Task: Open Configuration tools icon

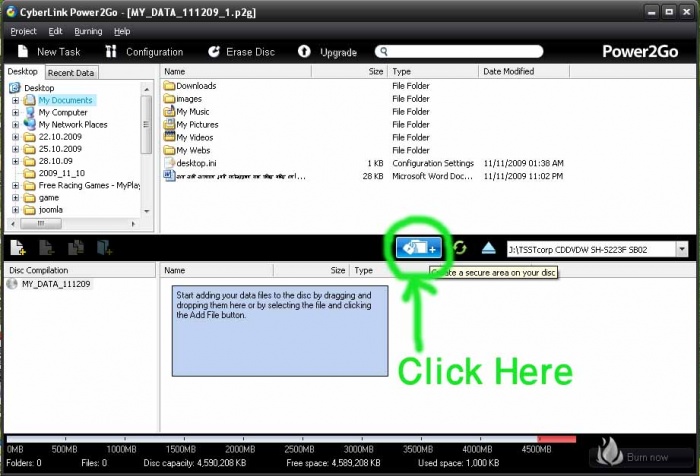Action: 111,51
